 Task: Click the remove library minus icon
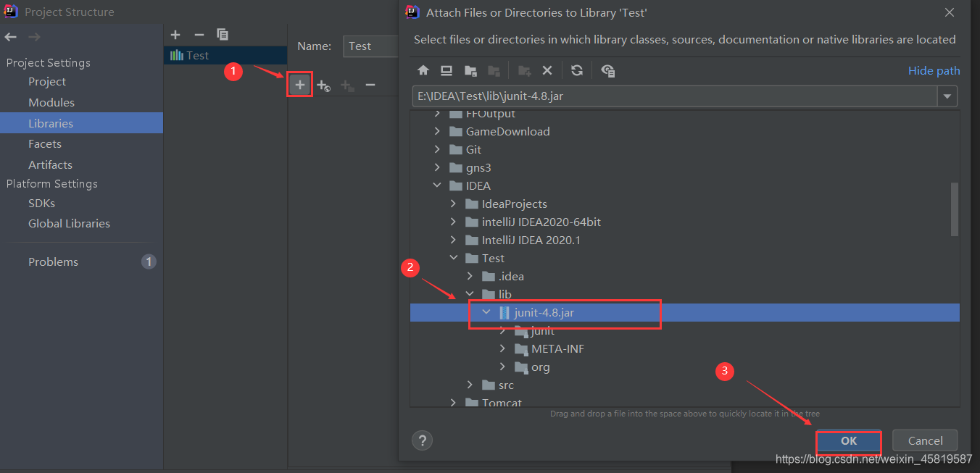tap(199, 35)
